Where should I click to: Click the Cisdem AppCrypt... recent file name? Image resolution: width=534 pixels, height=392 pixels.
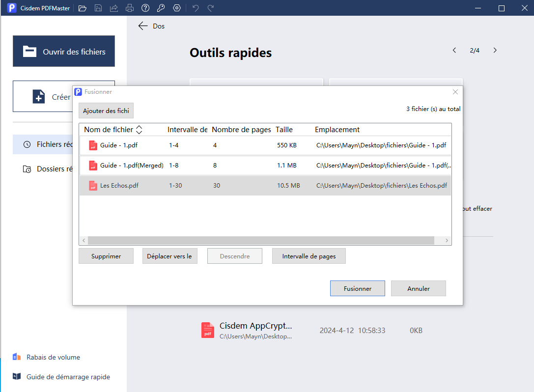pos(256,326)
